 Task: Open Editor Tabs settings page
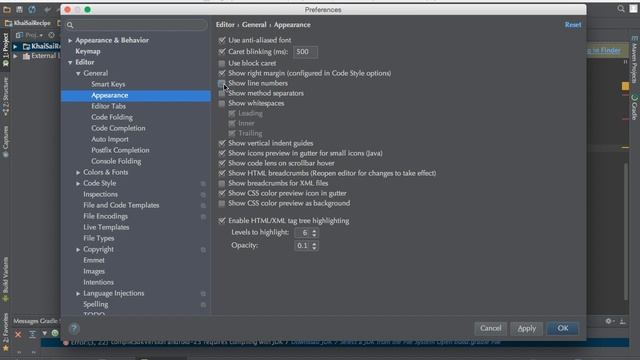coord(108,106)
